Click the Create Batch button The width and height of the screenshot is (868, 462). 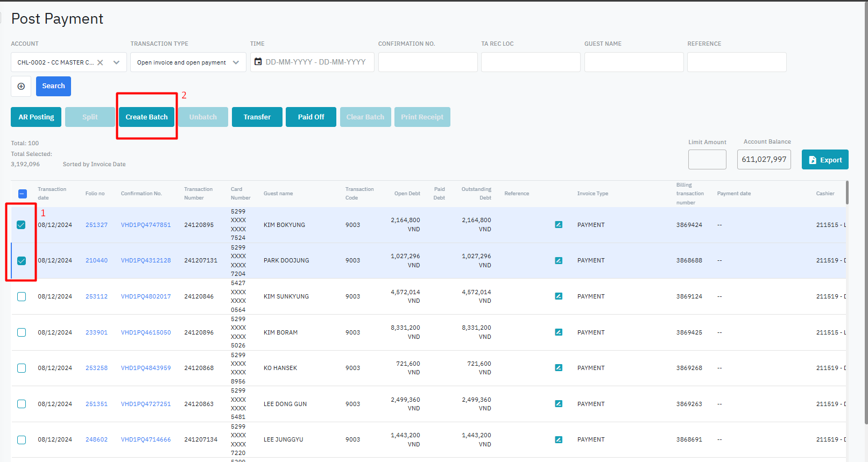point(146,117)
